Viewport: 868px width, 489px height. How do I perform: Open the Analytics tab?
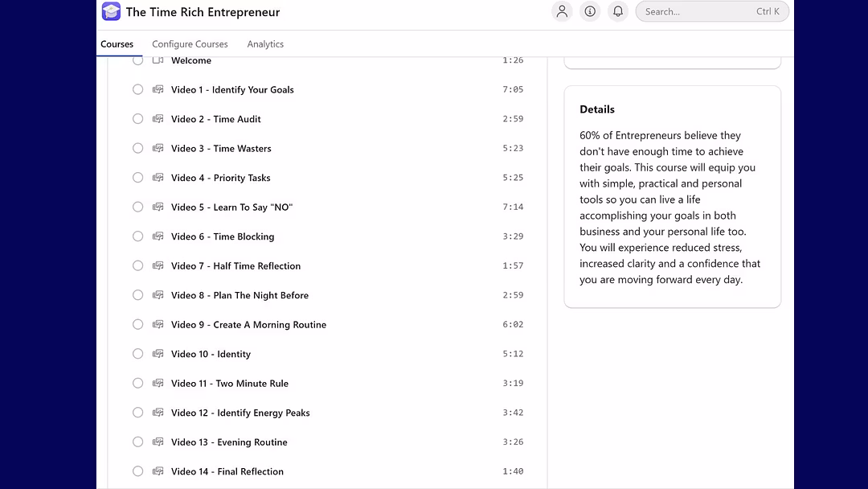265,44
